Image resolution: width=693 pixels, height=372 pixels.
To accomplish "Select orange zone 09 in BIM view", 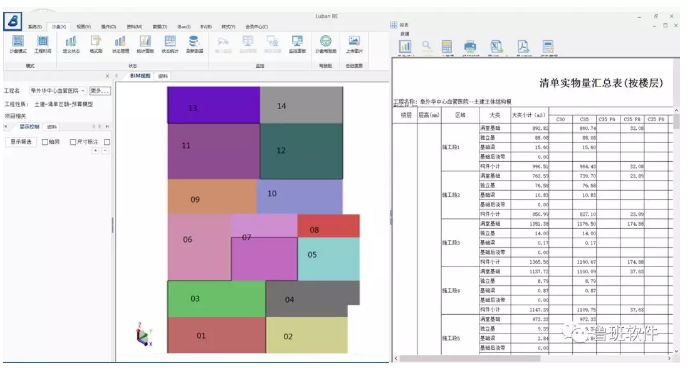I will click(212, 197).
